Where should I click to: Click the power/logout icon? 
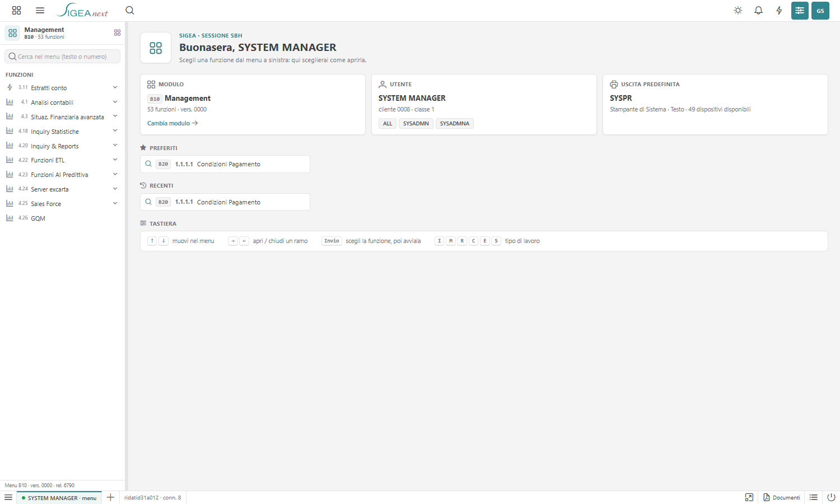click(x=831, y=497)
